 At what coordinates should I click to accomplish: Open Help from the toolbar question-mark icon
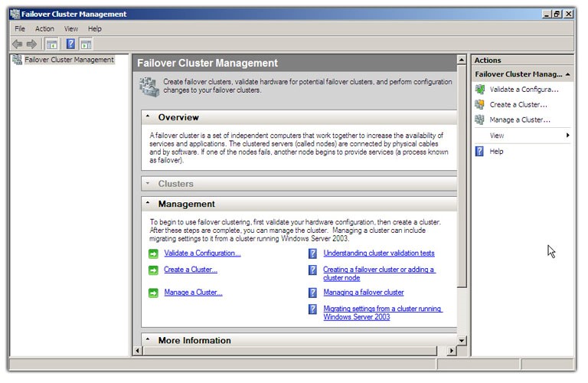pyautogui.click(x=70, y=44)
